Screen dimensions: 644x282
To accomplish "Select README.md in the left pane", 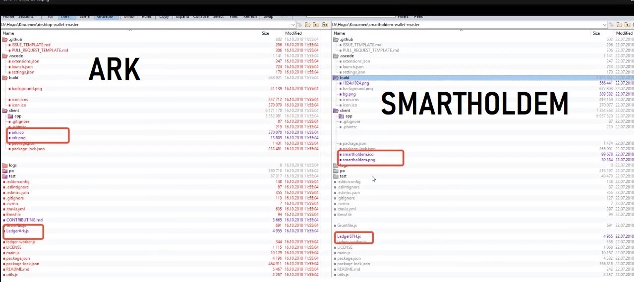I will (x=17, y=269).
